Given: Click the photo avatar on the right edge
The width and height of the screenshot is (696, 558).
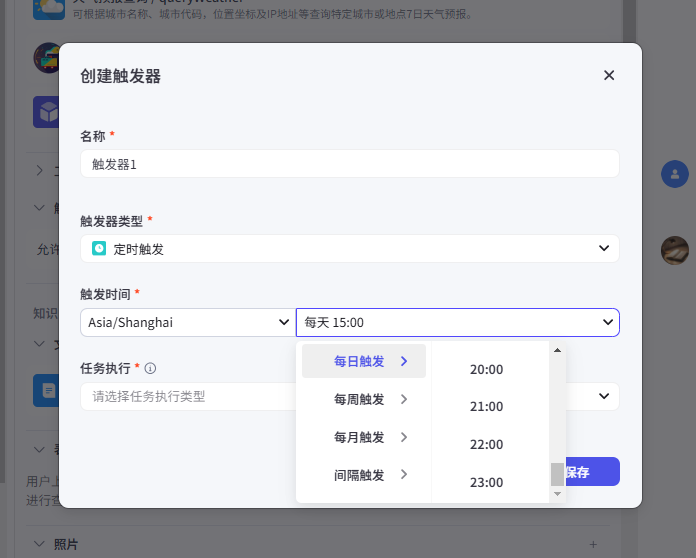Looking at the screenshot, I should click(675, 250).
